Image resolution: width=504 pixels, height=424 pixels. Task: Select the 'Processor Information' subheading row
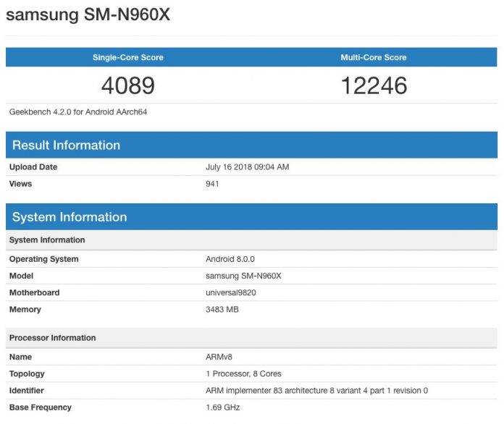pos(251,338)
